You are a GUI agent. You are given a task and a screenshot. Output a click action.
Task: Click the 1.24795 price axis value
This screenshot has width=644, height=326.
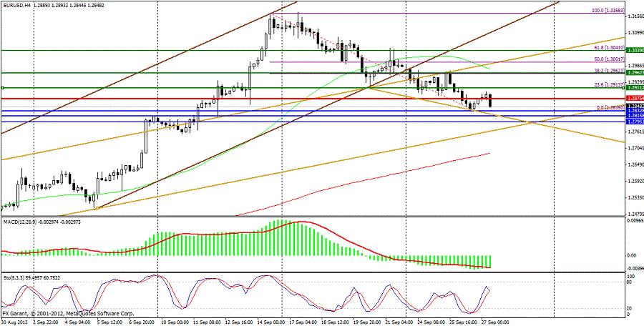(635, 214)
